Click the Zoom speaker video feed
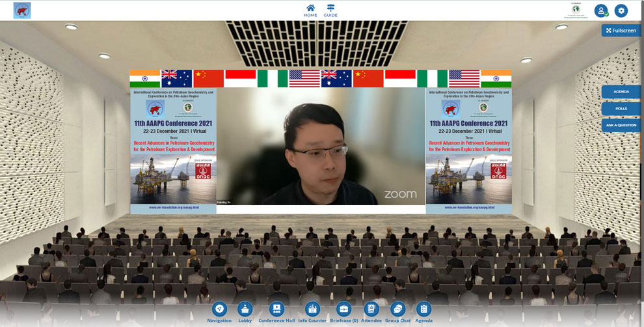 click(x=321, y=147)
